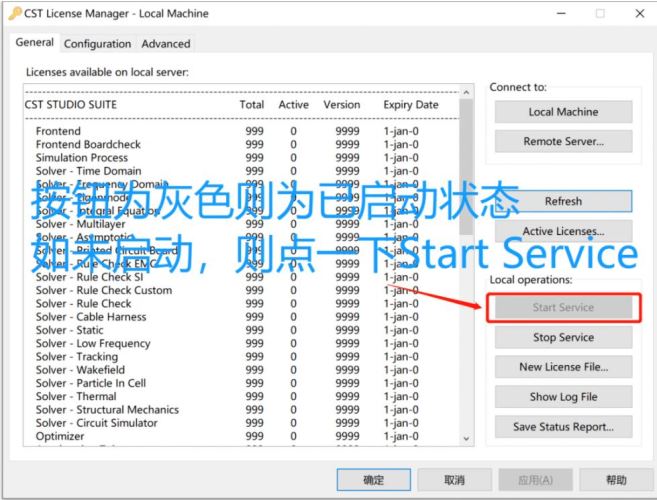Click the Active column header
Screen dimensions: 657x500
coord(293,105)
